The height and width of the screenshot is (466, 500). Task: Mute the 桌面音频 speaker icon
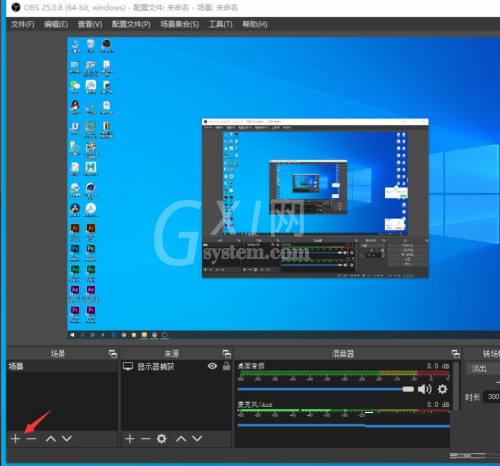coord(425,389)
